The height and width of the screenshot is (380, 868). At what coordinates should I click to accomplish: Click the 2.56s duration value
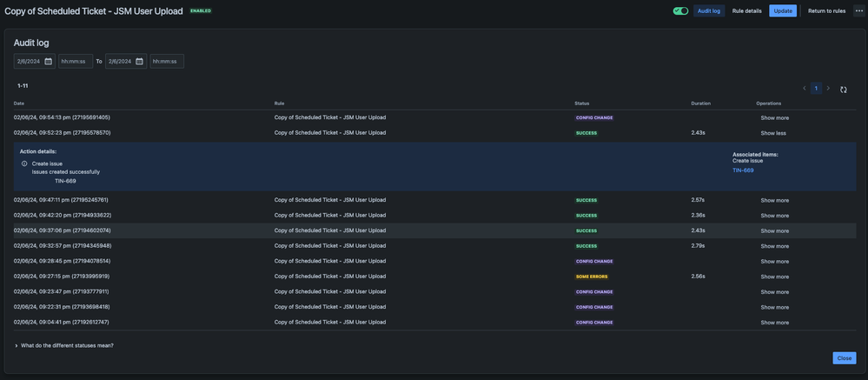point(698,276)
